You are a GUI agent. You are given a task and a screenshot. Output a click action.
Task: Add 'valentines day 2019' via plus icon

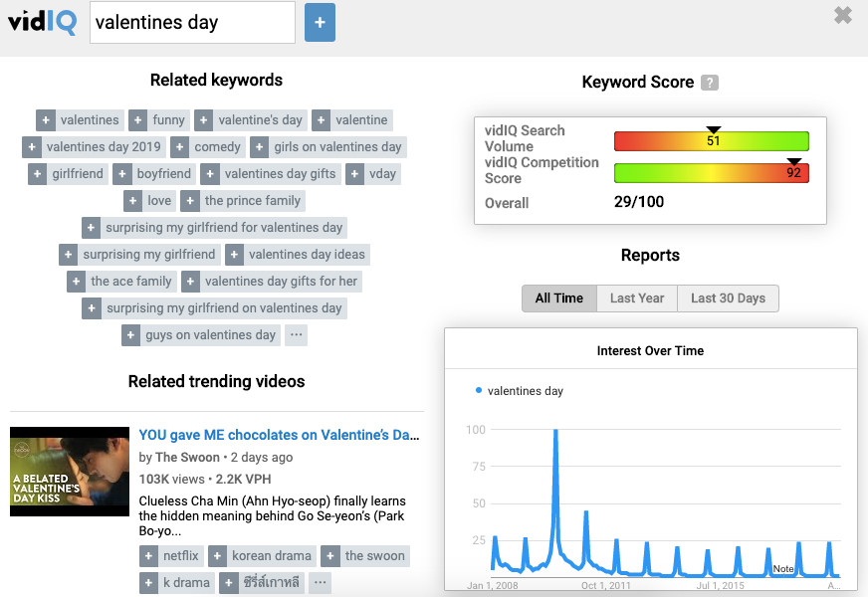click(x=32, y=147)
